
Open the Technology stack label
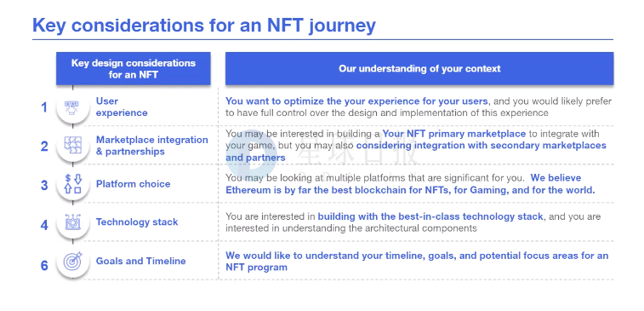point(137,222)
